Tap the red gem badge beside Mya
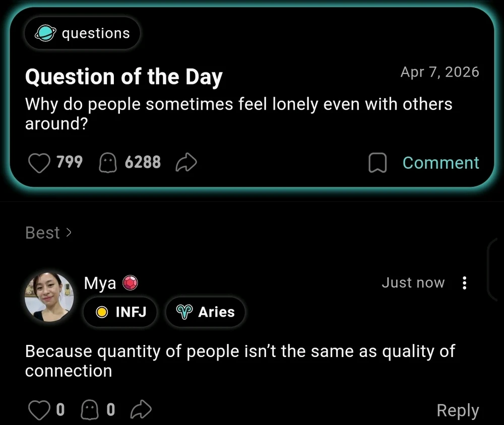Image resolution: width=504 pixels, height=425 pixels. coord(131,283)
